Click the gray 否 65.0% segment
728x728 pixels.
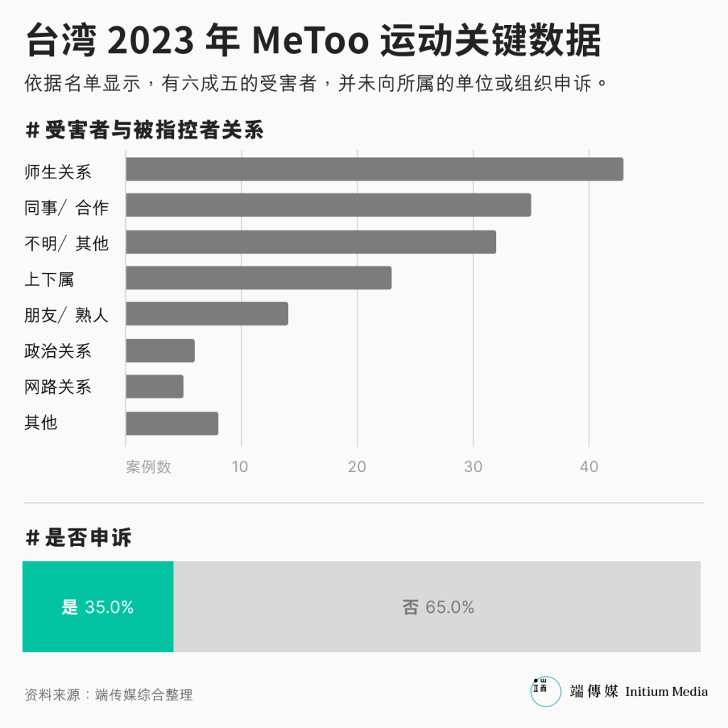437,606
